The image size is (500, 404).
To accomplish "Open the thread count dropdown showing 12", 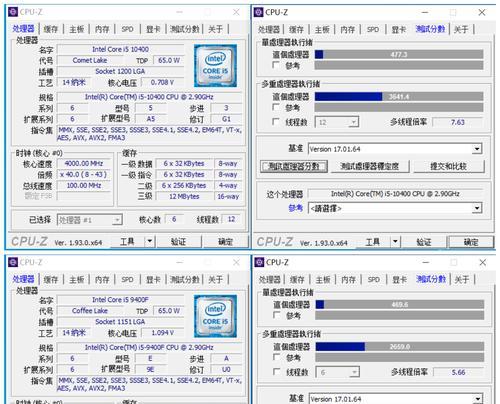I will [x=337, y=122].
